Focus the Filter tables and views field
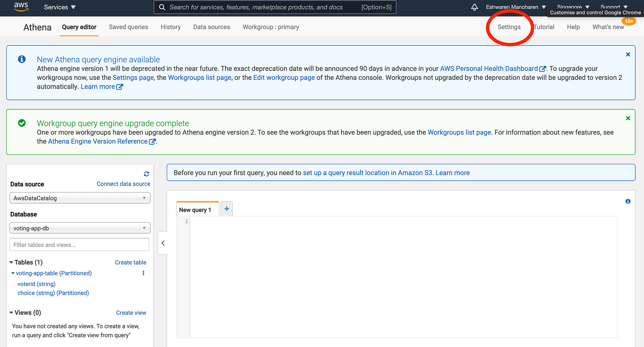This screenshot has height=347, width=644. click(x=79, y=245)
